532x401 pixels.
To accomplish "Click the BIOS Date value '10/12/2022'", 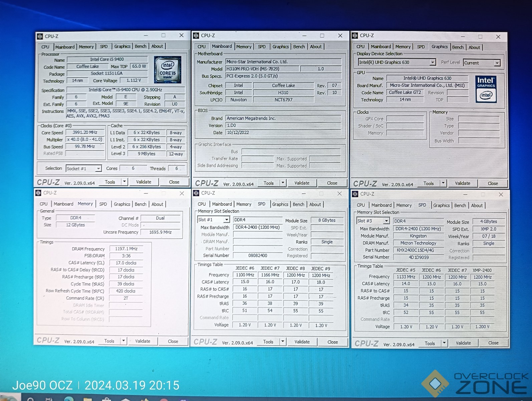I will pos(283,132).
